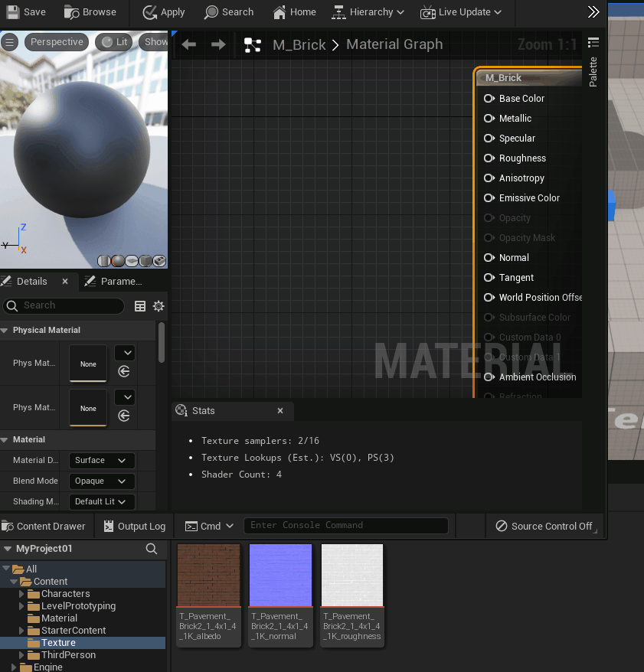
Task: Select the M_Brick node title
Action: pos(503,77)
